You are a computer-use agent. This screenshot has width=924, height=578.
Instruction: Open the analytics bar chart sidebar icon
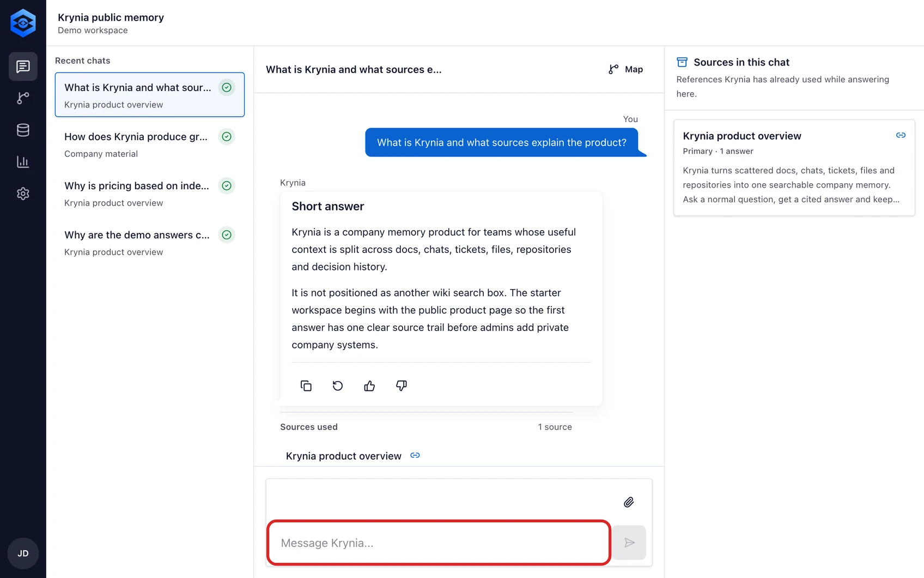point(23,162)
